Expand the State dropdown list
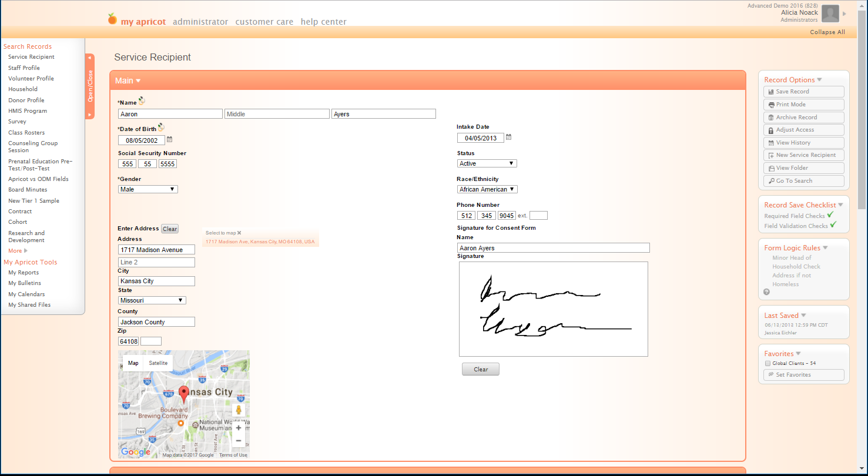 click(152, 300)
